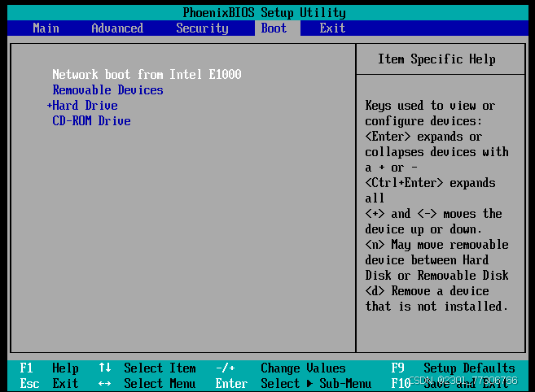The height and width of the screenshot is (392, 535).
Task: Click the -/+ Change Values hint
Action: [x=280, y=368]
